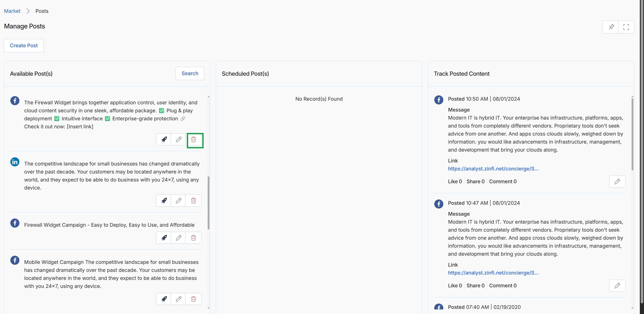Click Posted 10:50 AM | 08/01/2024 timestamp

pyautogui.click(x=484, y=99)
